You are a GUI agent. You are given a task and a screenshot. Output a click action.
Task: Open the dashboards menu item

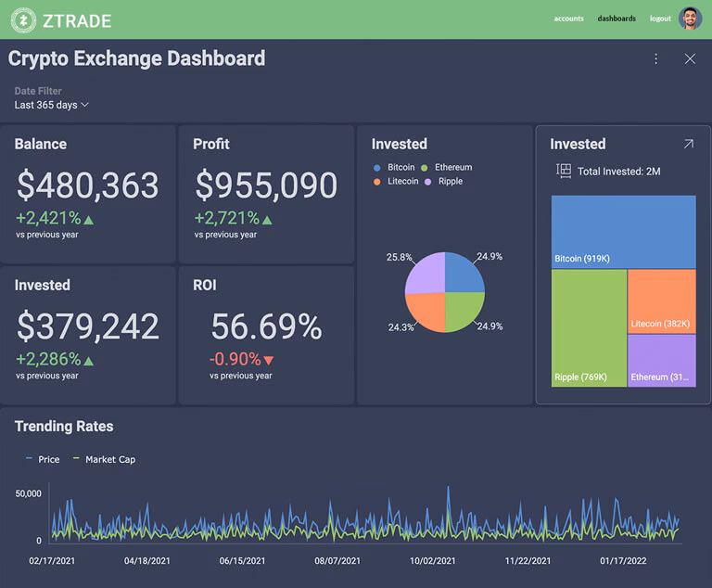[x=617, y=19]
